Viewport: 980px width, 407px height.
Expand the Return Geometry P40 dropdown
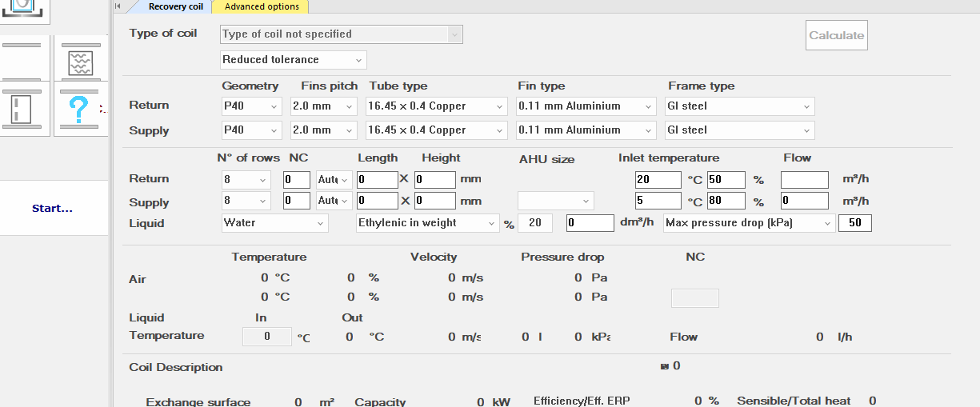tap(251, 106)
